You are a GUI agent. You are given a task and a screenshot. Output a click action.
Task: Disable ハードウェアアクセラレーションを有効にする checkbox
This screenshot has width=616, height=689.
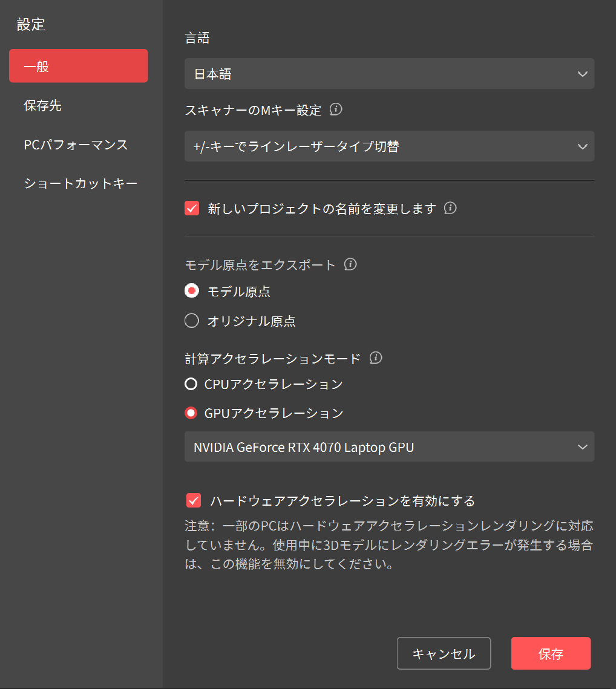194,501
